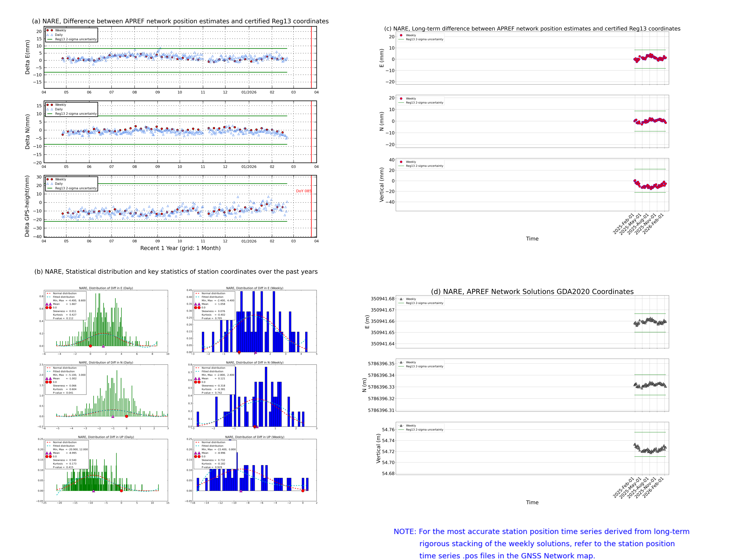
Task: Click the gray Weekly triangle icon in panel (d) E legend
Action: click(x=401, y=299)
